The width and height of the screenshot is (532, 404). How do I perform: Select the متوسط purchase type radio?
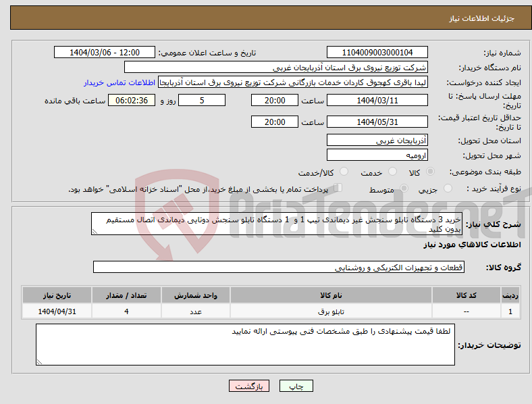click(404, 188)
